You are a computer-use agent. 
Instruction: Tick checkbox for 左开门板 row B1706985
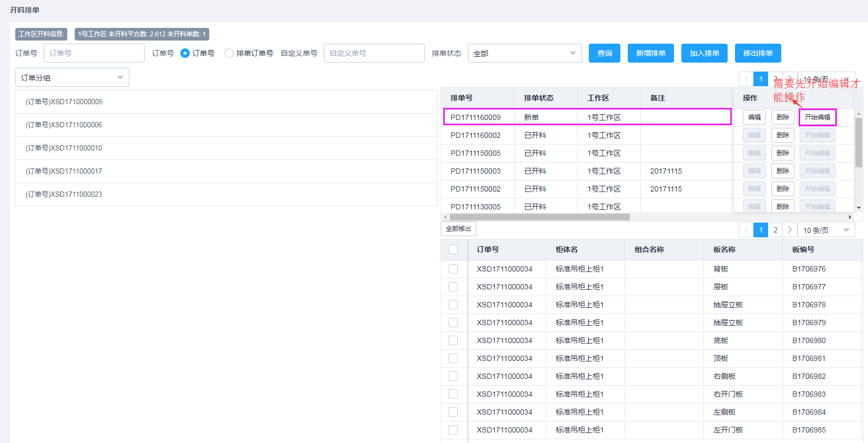(x=453, y=430)
